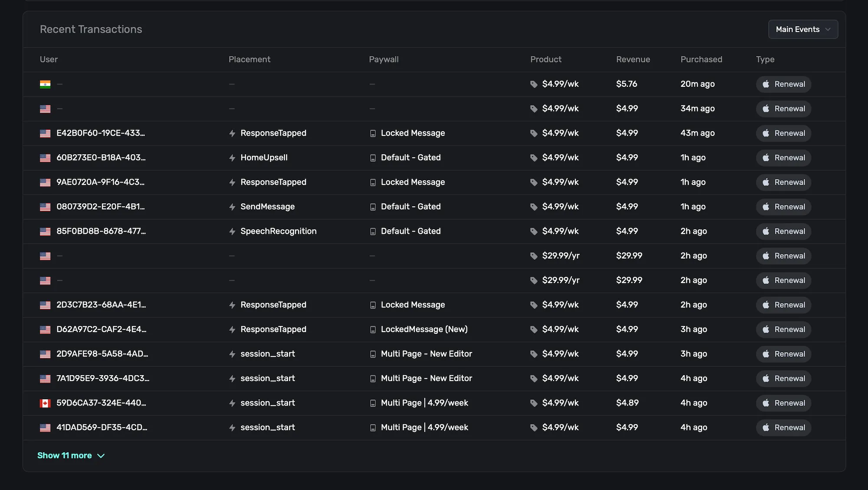Click the $4.89 revenue value

pos(628,403)
